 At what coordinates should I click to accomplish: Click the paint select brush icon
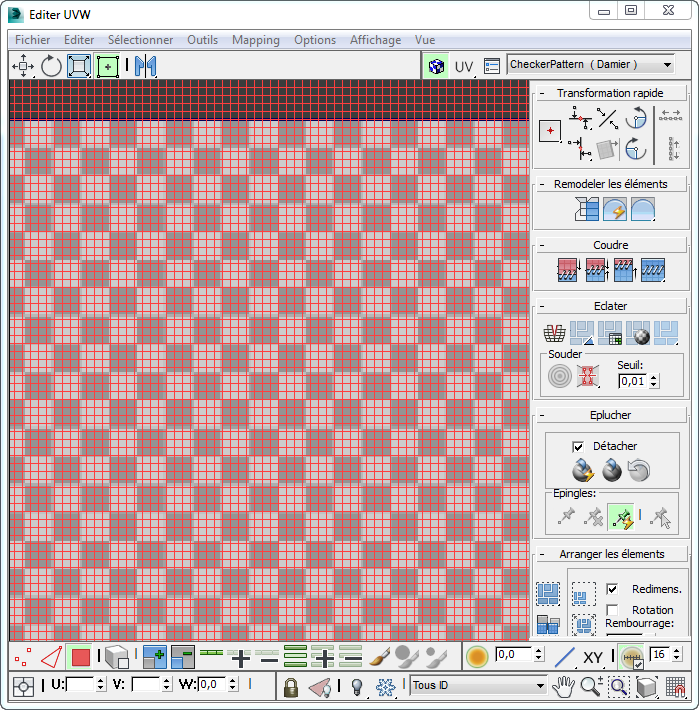coord(379,657)
